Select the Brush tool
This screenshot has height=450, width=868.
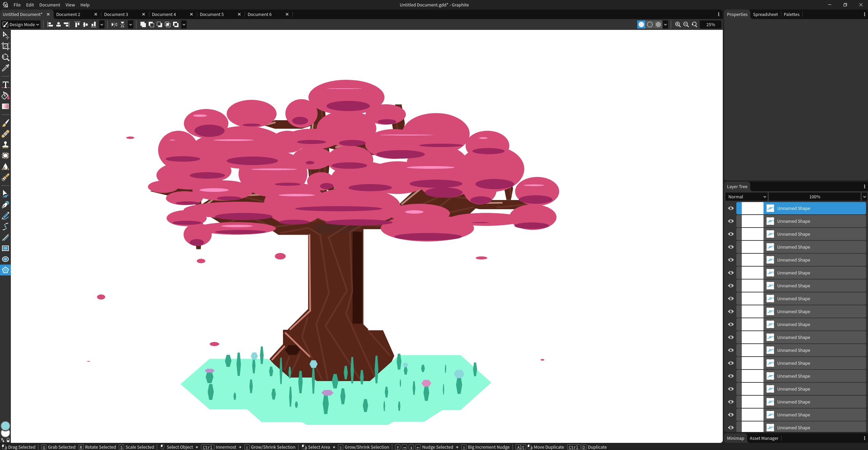[x=5, y=123]
